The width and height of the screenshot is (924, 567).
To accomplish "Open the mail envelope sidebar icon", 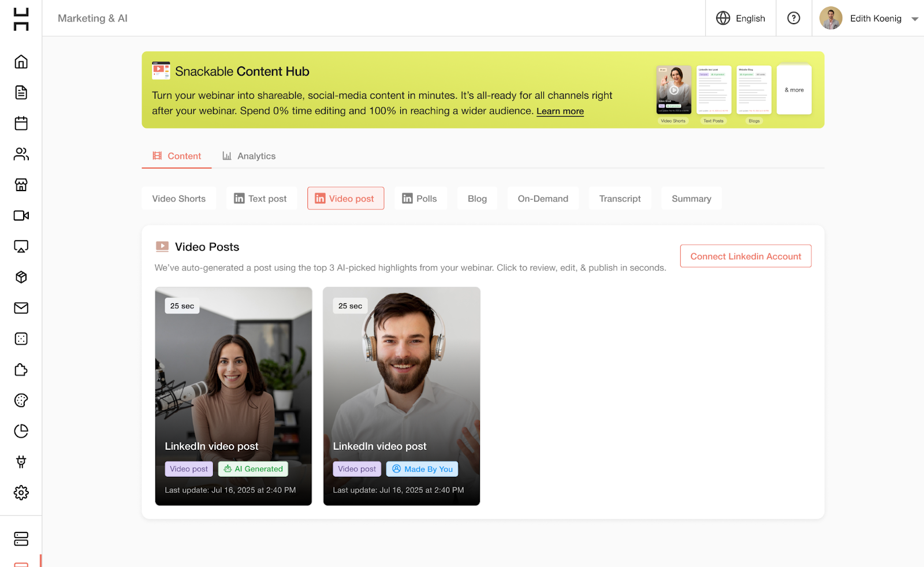I will pyautogui.click(x=21, y=308).
